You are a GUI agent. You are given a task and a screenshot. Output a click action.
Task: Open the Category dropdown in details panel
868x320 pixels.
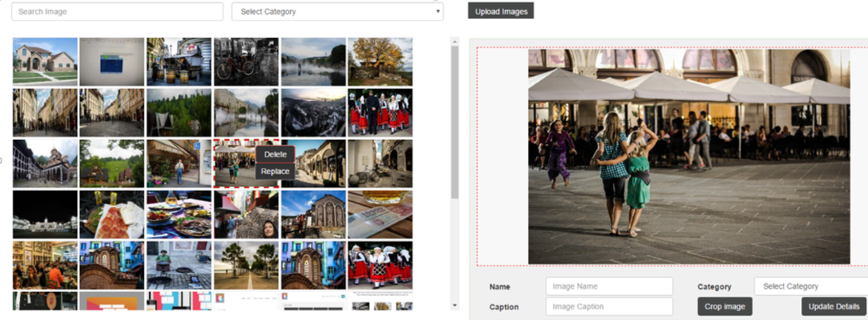pyautogui.click(x=812, y=287)
